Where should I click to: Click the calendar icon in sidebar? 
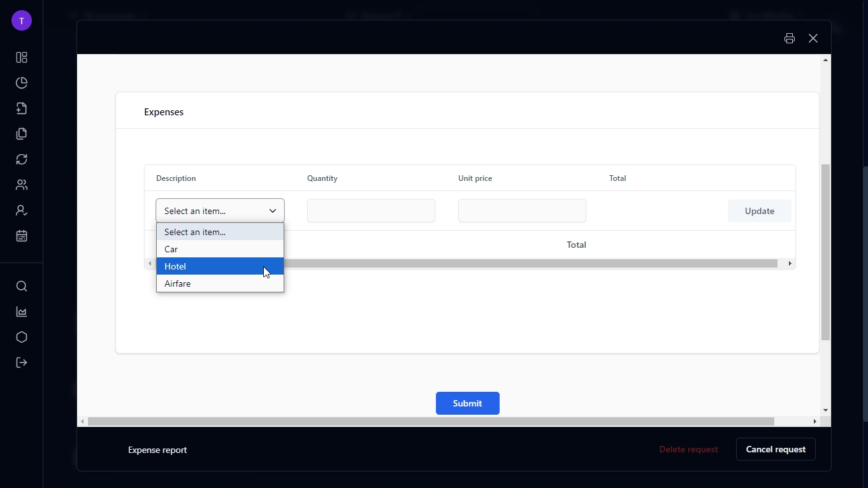click(x=22, y=236)
